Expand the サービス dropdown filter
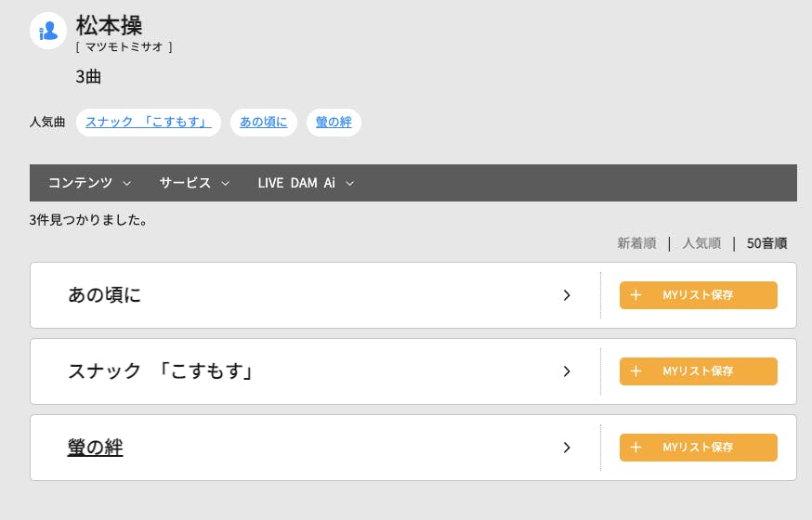812x520 pixels. (x=194, y=183)
